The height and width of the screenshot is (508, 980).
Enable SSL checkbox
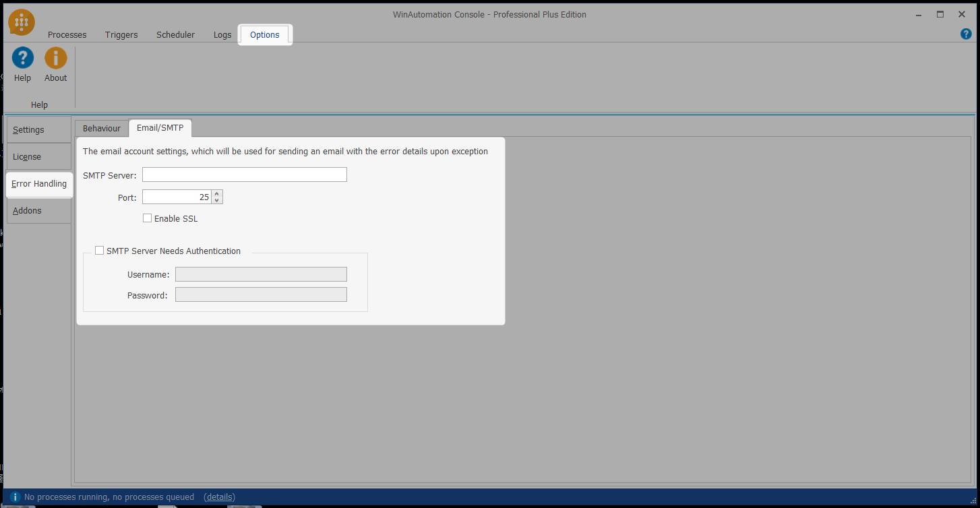tap(147, 218)
